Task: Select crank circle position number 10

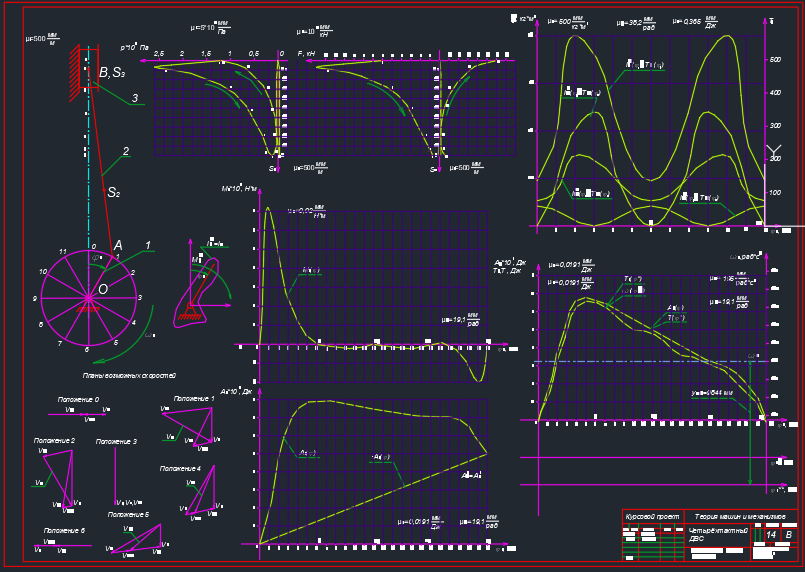Action: point(43,271)
